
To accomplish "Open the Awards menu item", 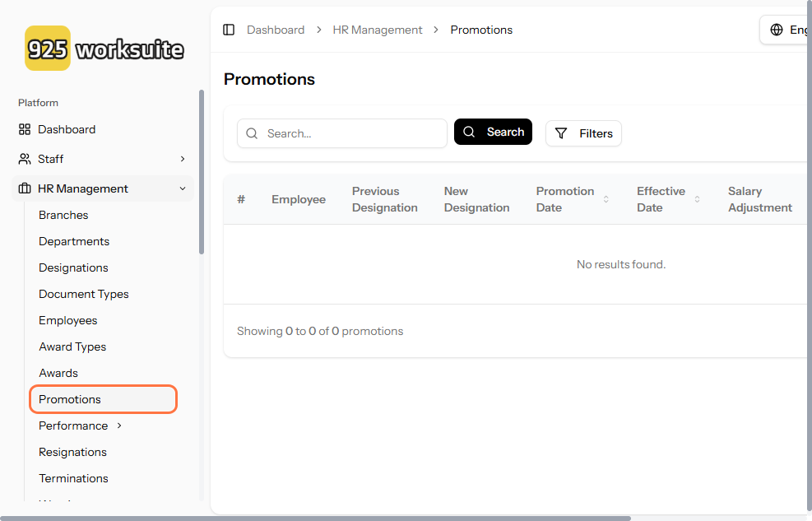I will click(58, 373).
